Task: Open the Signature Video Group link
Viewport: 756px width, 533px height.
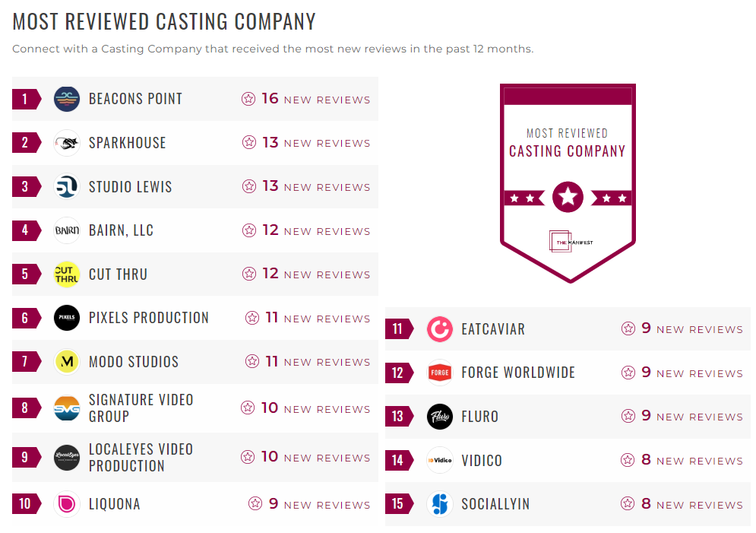Action: pyautogui.click(x=141, y=408)
